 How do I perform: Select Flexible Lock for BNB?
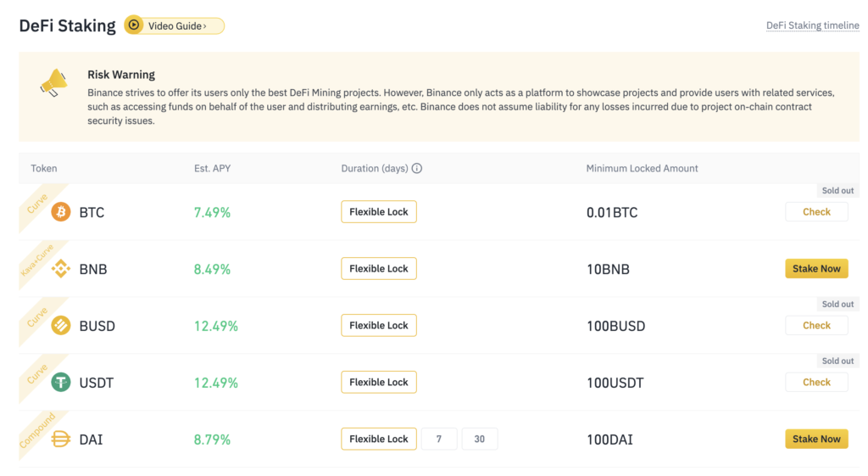click(379, 269)
